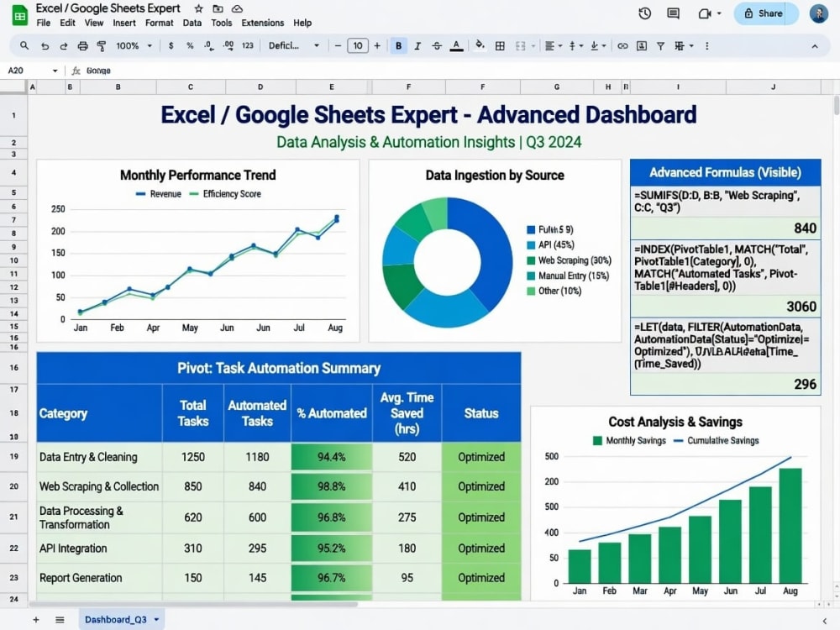This screenshot has width=840, height=630.
Task: Click the move to folder icon
Action: tap(218, 8)
